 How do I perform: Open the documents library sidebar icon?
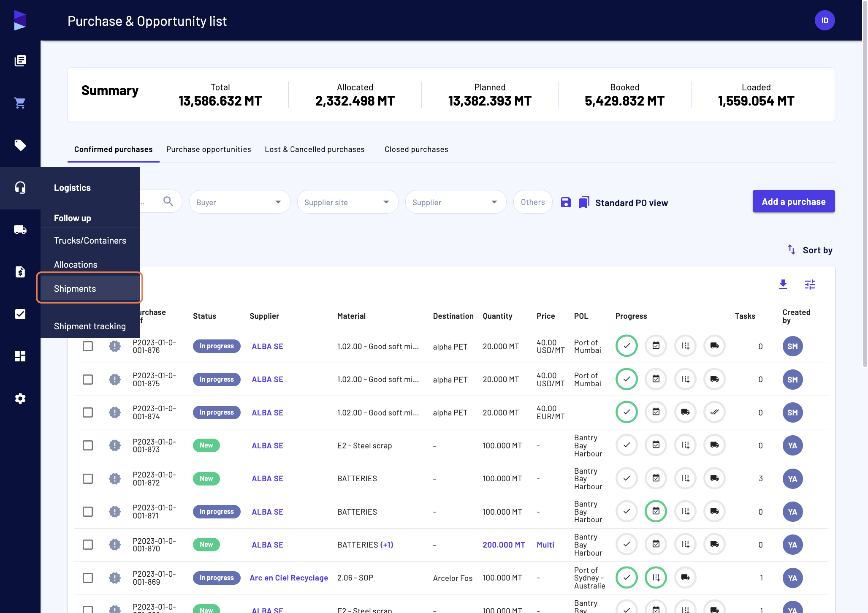tap(20, 61)
